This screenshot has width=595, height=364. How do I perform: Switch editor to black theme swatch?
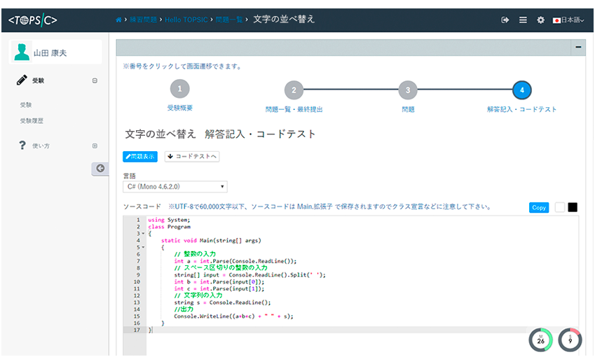tap(573, 207)
